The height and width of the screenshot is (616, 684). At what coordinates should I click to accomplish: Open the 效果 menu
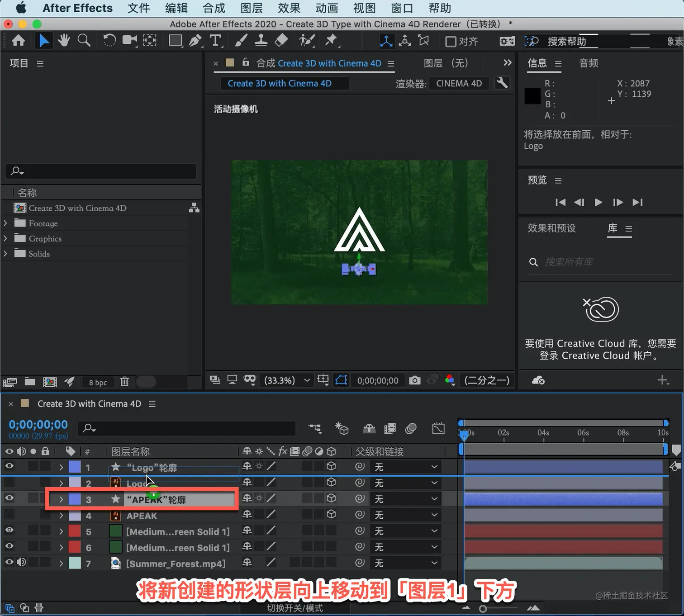pos(289,8)
